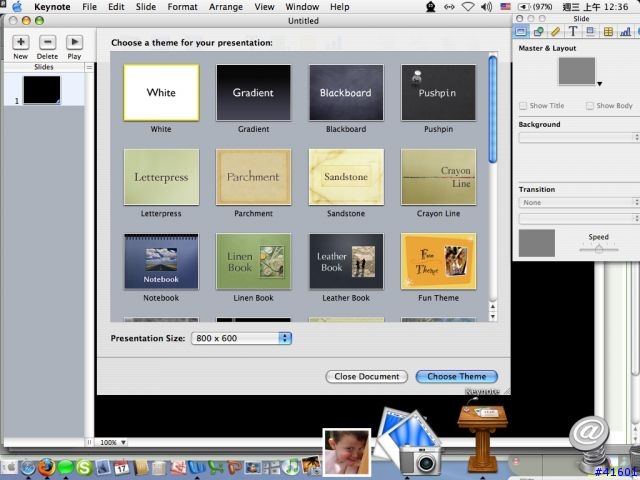Select the Letterpress theme thumbnail

(161, 177)
